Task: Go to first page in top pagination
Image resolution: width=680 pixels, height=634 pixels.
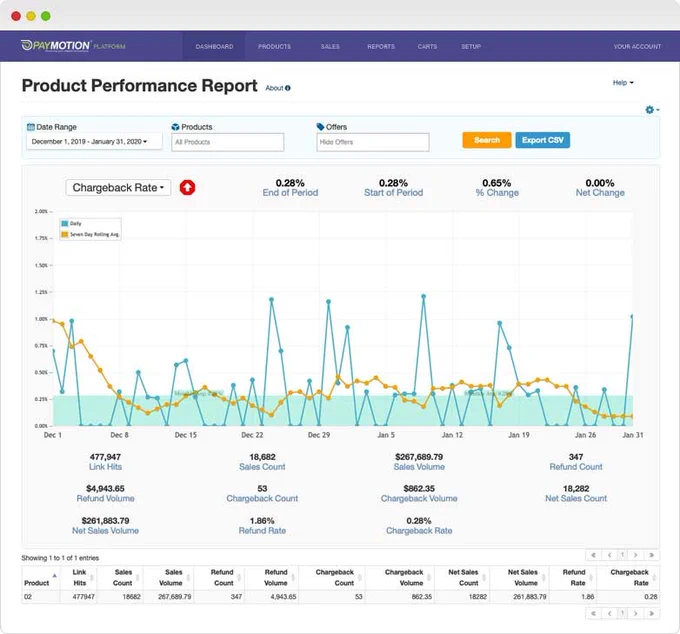Action: point(593,555)
